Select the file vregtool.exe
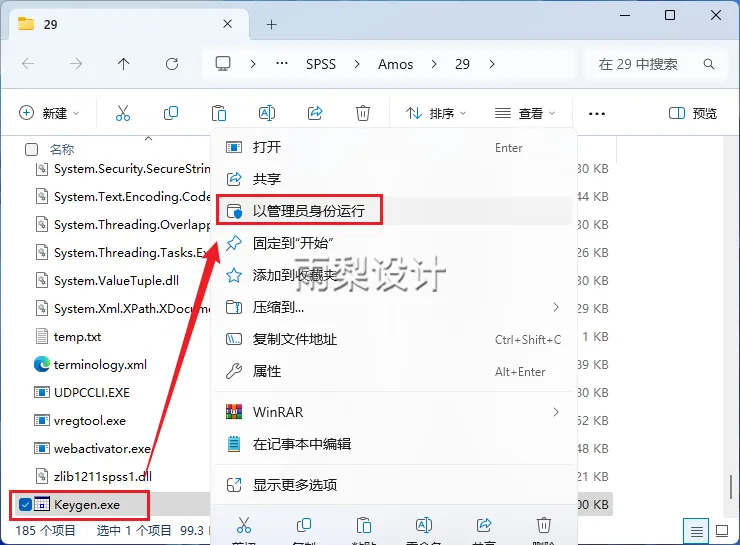The width and height of the screenshot is (740, 545). click(x=90, y=420)
